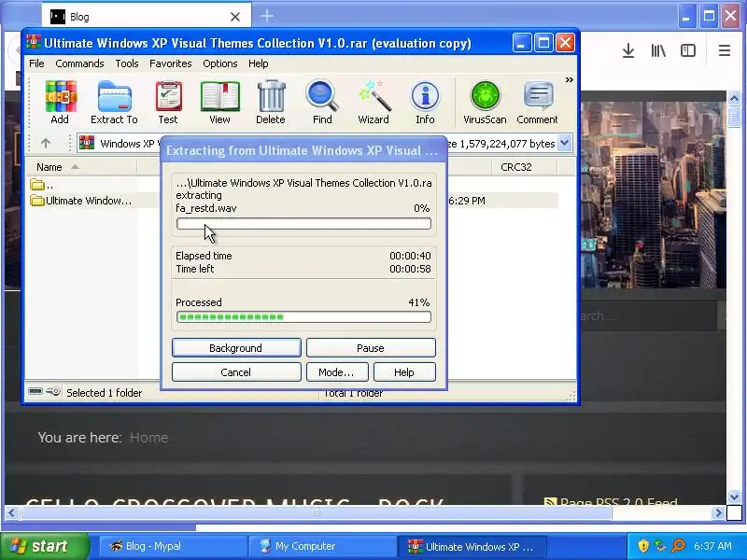Click the orange search tray icon

(x=679, y=546)
